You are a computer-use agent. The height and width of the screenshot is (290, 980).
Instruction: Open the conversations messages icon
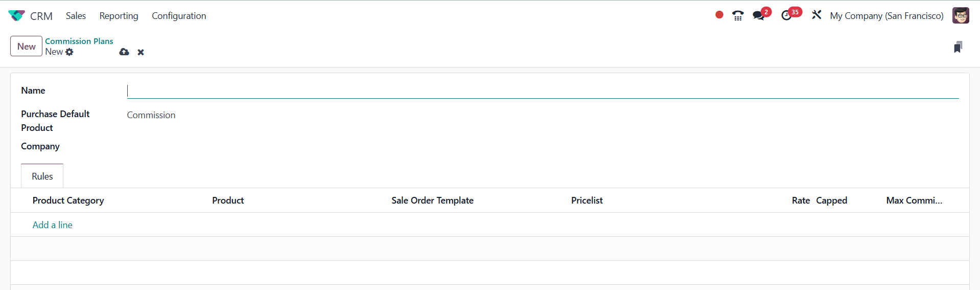tap(759, 16)
